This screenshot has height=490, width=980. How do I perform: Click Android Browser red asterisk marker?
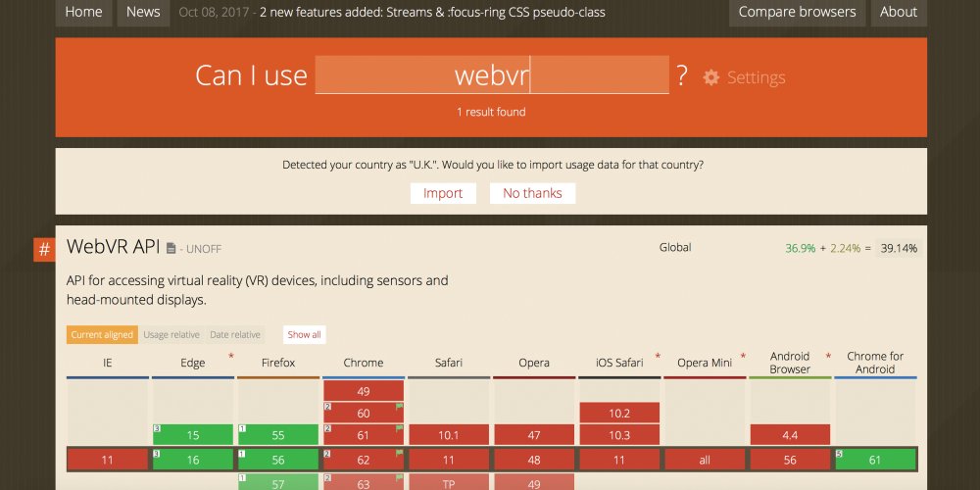828,357
